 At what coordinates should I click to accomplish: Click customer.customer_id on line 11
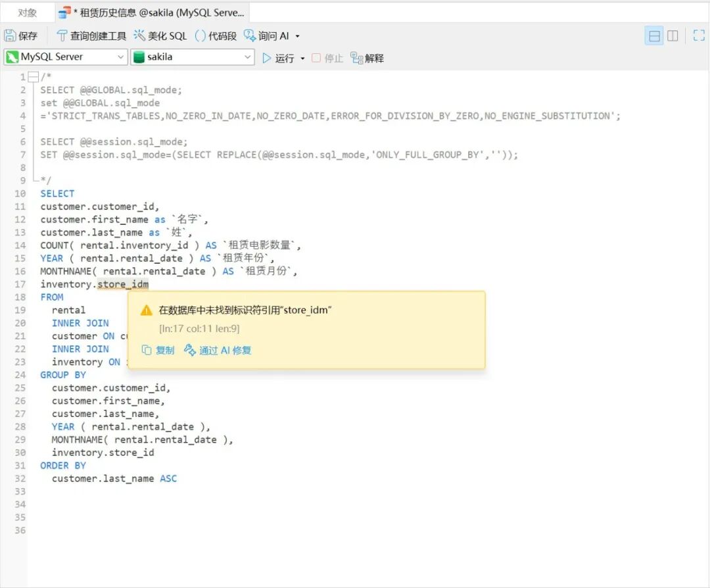(x=97, y=207)
